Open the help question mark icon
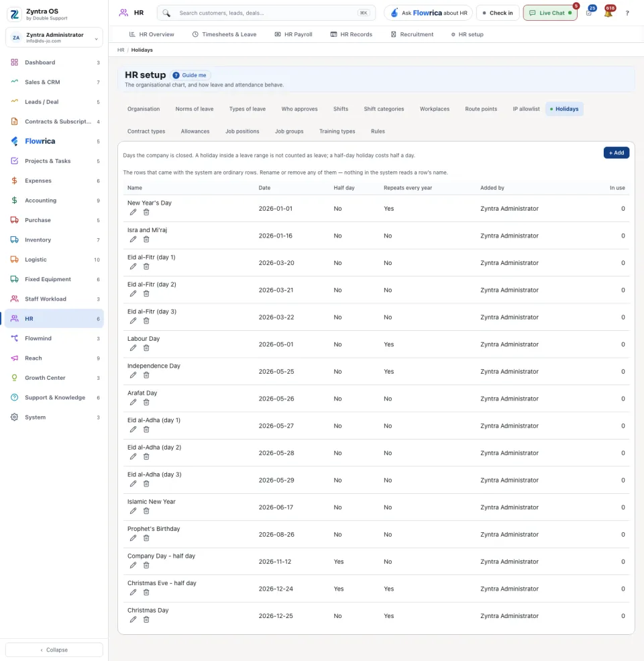The image size is (644, 661). pos(627,13)
